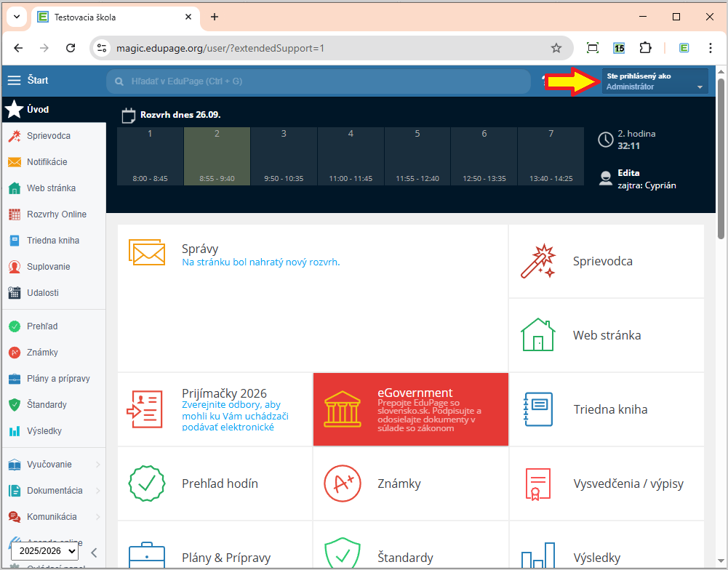Screen dimensions: 728x570
Task: Open Triedna kniha notebook tile icon
Action: pos(538,409)
